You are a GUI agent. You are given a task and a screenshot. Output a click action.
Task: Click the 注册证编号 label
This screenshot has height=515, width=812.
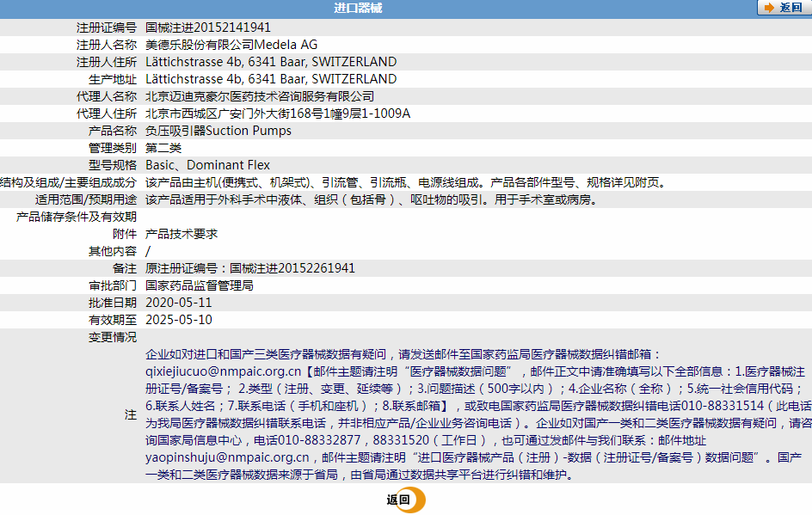pyautogui.click(x=107, y=28)
